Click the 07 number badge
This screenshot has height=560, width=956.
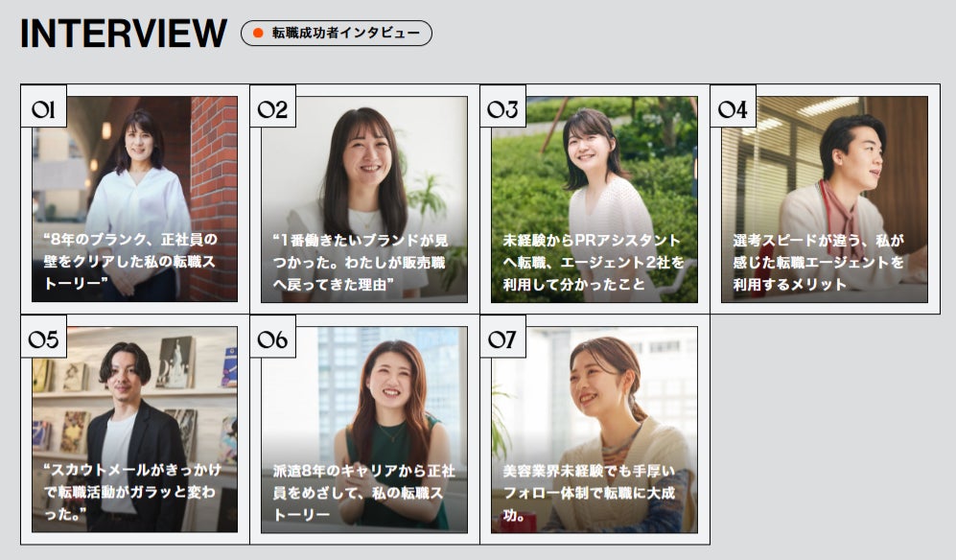(503, 339)
